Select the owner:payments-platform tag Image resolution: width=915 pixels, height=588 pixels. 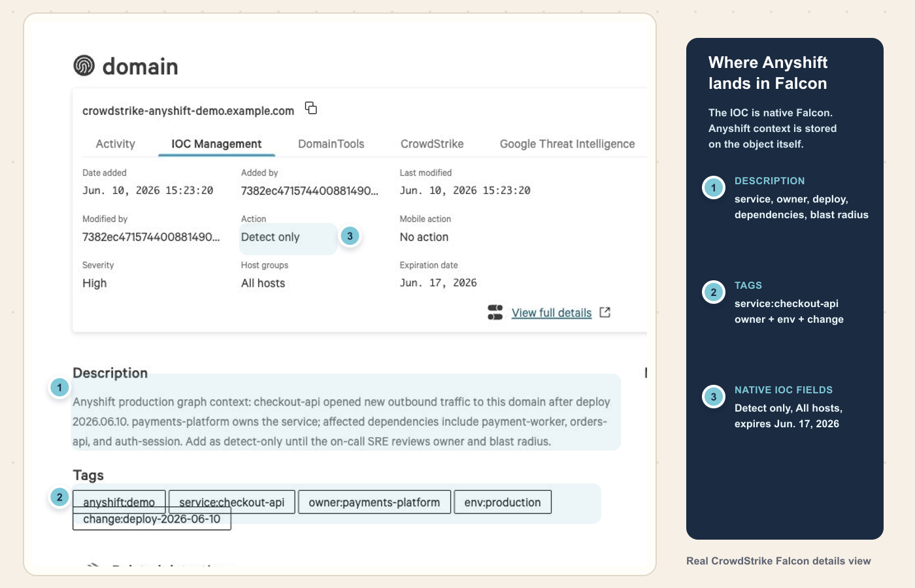pyautogui.click(x=374, y=502)
